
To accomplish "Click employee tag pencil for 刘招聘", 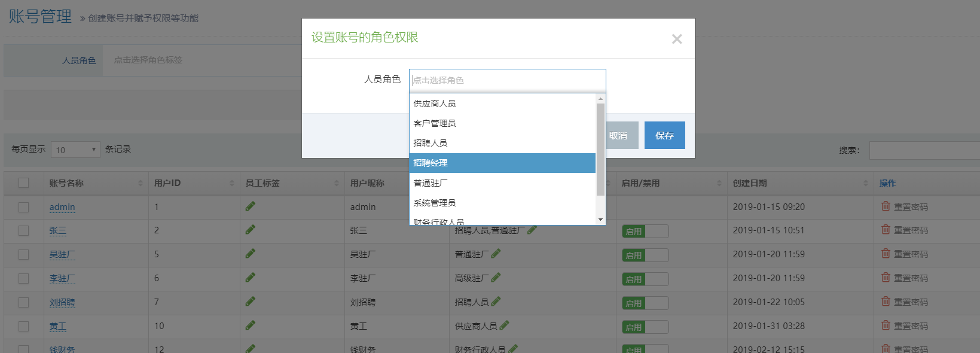I will (x=251, y=302).
